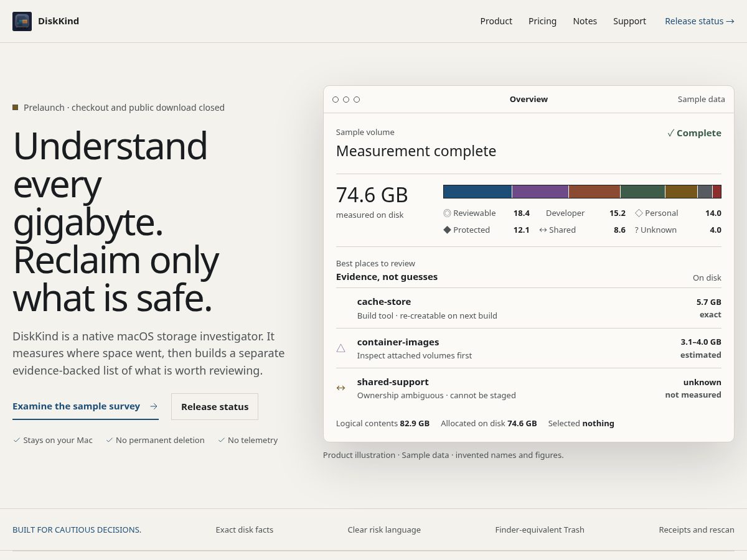747x560 pixels.
Task: Click 'Clear risk language' footer item
Action: [x=384, y=530]
